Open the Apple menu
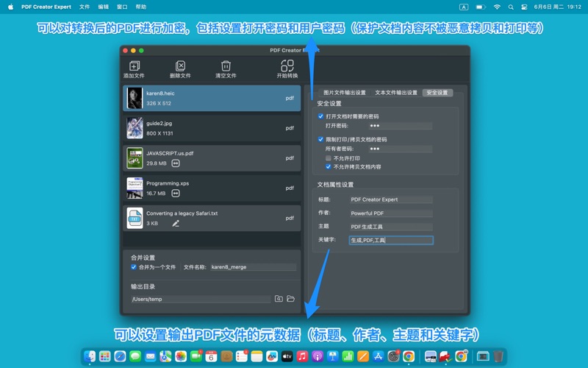The height and width of the screenshot is (368, 588). point(10,7)
